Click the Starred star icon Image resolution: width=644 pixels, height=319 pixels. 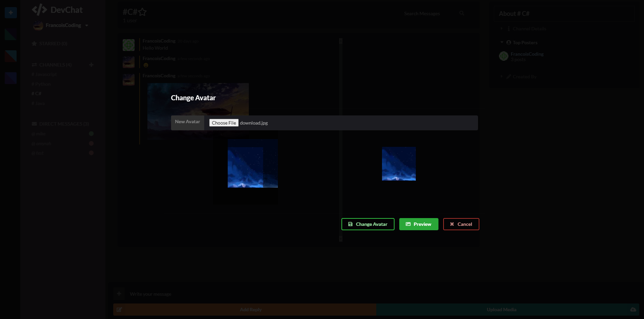tap(34, 44)
